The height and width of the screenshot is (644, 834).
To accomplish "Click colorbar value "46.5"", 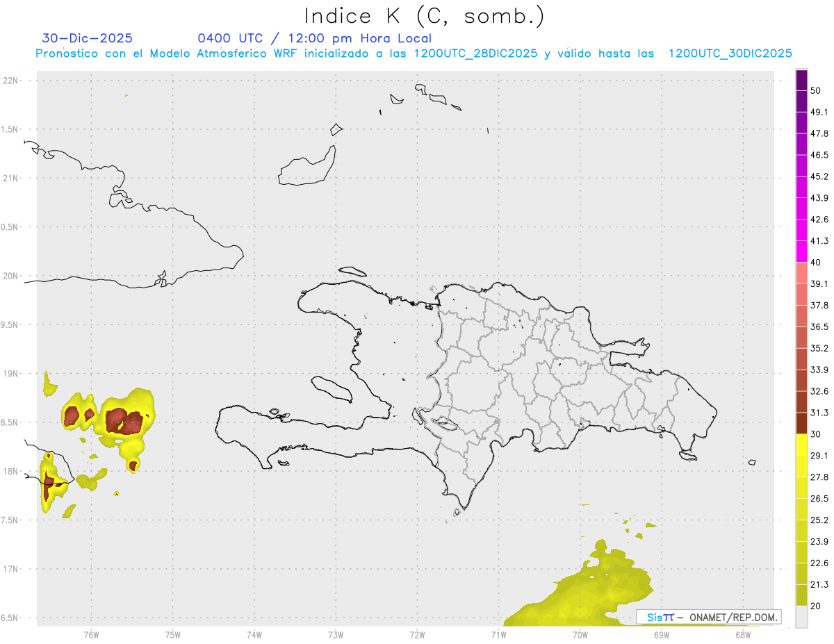I will 819,155.
